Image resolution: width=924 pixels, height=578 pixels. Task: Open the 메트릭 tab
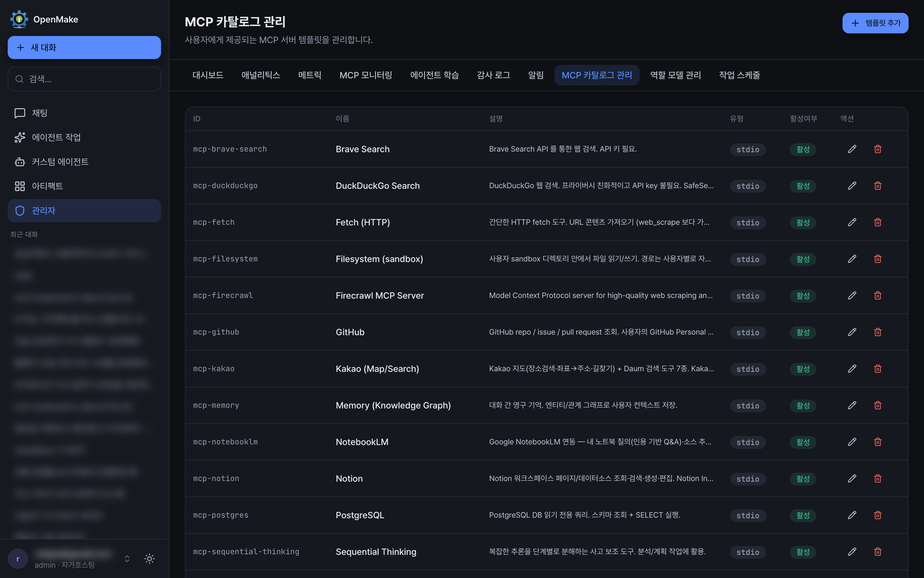(310, 75)
